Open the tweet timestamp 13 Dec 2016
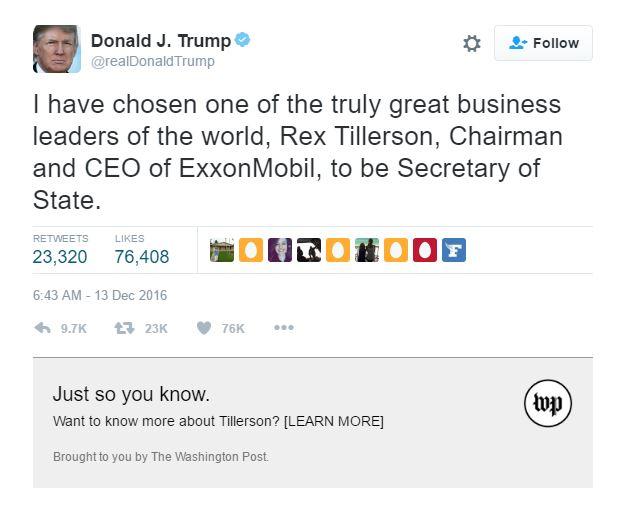The width and height of the screenshot is (625, 515). coord(100,295)
